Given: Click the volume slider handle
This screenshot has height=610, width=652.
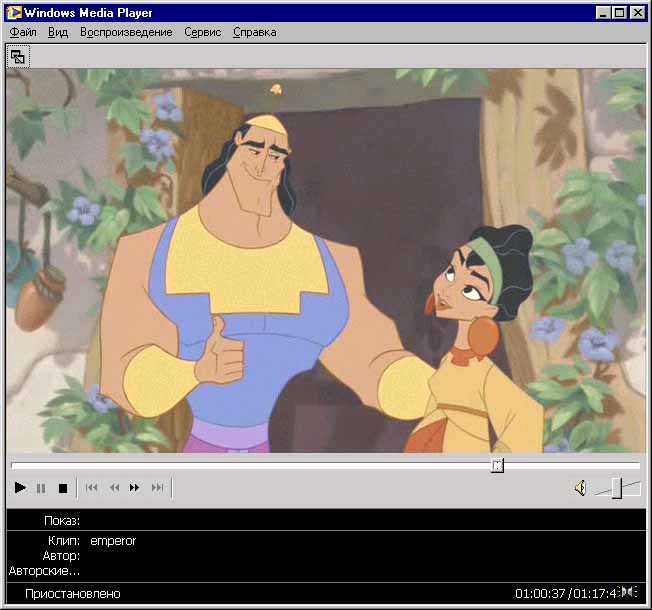Looking at the screenshot, I should (x=617, y=488).
